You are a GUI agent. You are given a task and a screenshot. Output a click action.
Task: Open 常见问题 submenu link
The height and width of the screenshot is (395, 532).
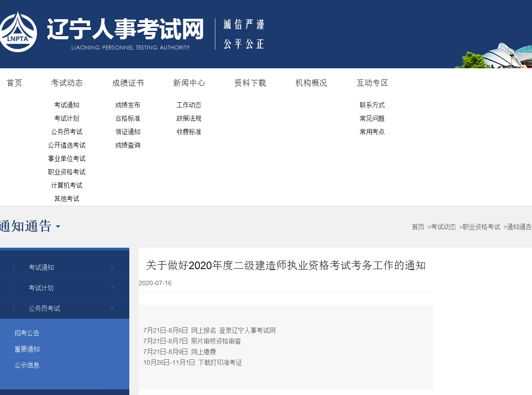(x=372, y=118)
